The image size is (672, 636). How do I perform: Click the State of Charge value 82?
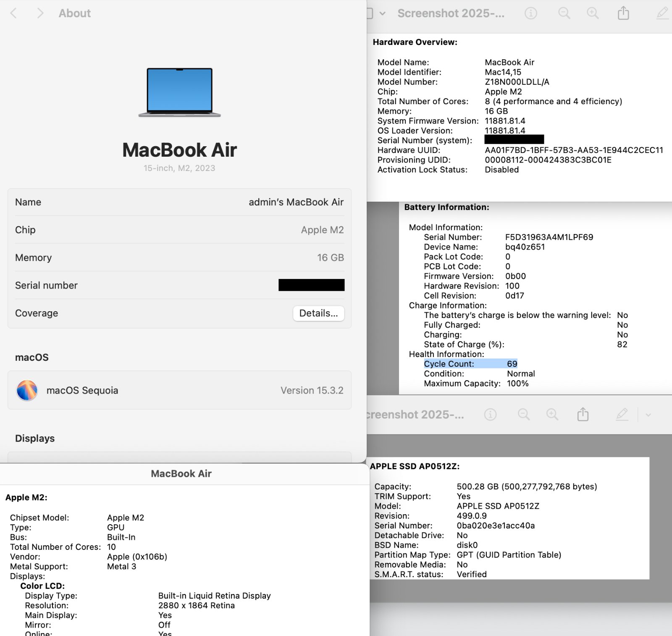point(622,344)
